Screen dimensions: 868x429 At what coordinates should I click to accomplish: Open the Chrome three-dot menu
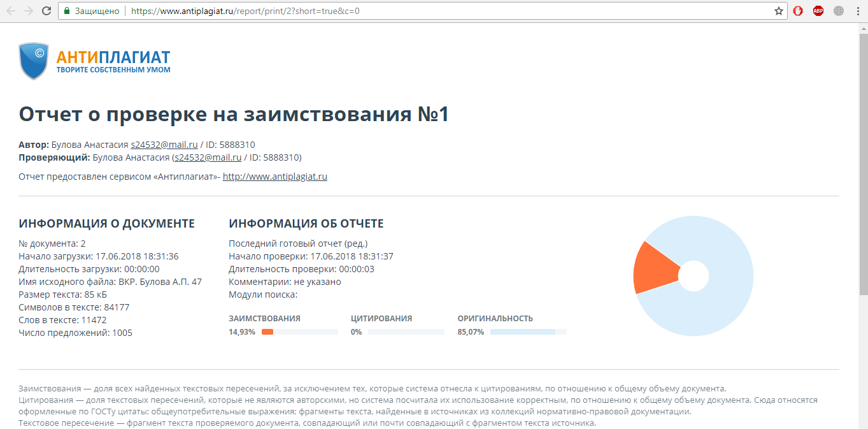click(857, 11)
